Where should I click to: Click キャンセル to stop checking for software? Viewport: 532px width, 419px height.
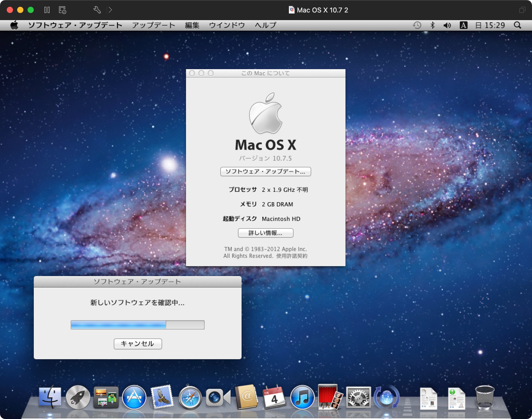138,344
